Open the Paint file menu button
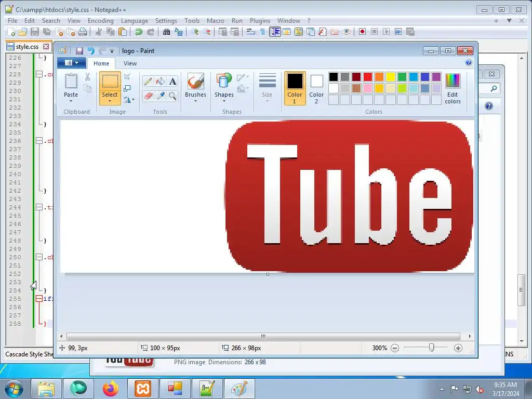This screenshot has width=532, height=399. 72,63
